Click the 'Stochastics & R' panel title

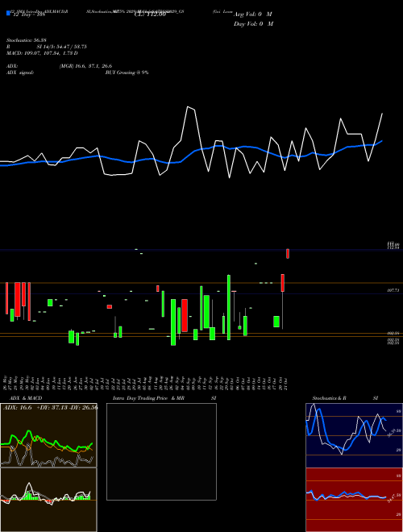pyautogui.click(x=329, y=398)
